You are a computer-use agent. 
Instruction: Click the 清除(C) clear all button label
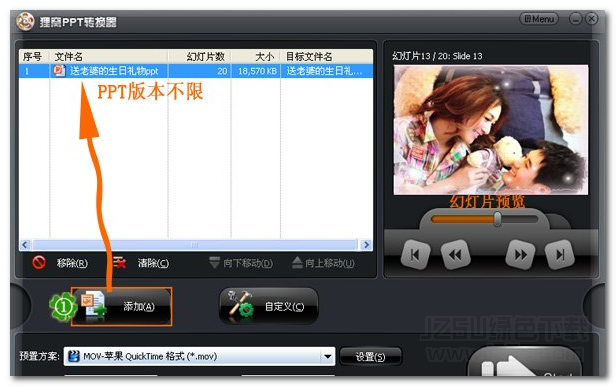153,263
